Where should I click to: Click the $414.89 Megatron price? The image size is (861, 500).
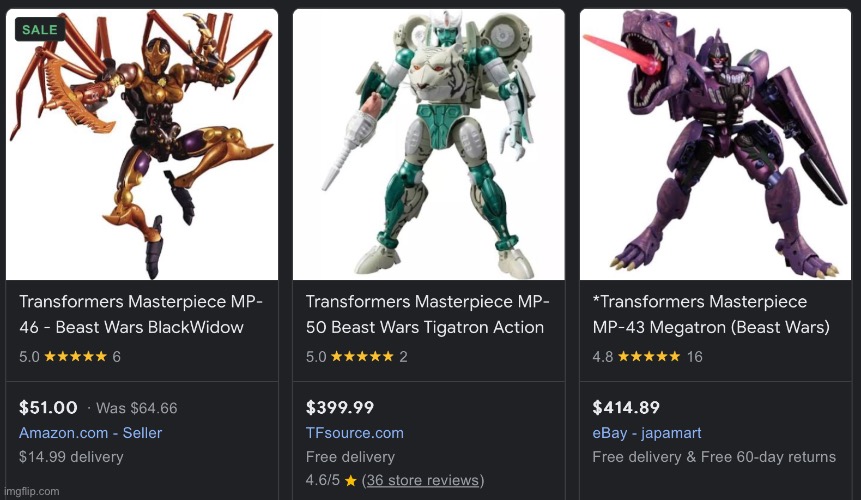coord(626,407)
